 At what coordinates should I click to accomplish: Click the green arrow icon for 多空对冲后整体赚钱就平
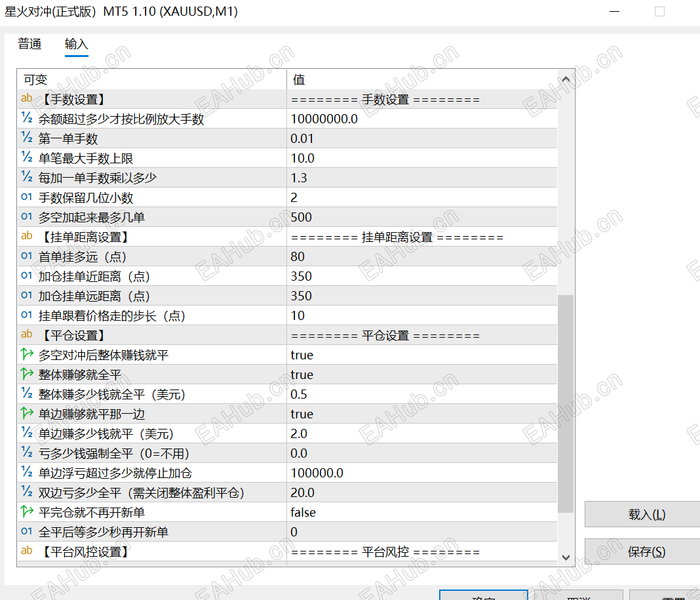click(27, 354)
